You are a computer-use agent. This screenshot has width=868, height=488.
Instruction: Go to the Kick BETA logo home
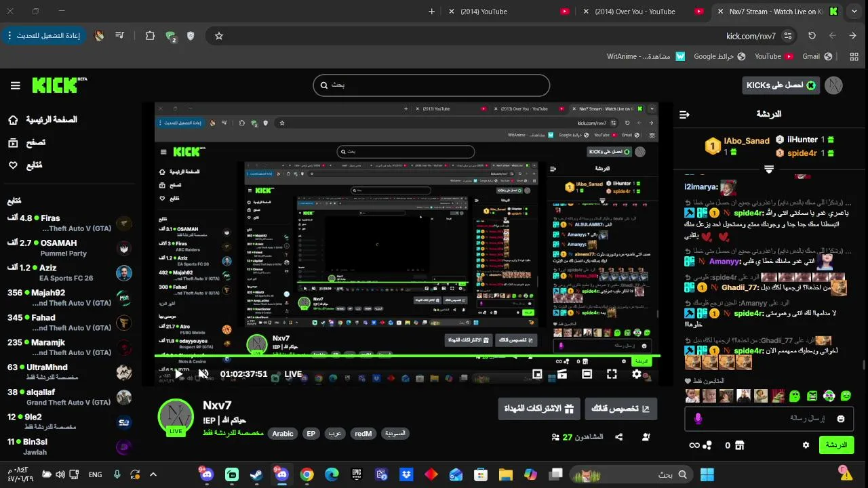tap(60, 85)
